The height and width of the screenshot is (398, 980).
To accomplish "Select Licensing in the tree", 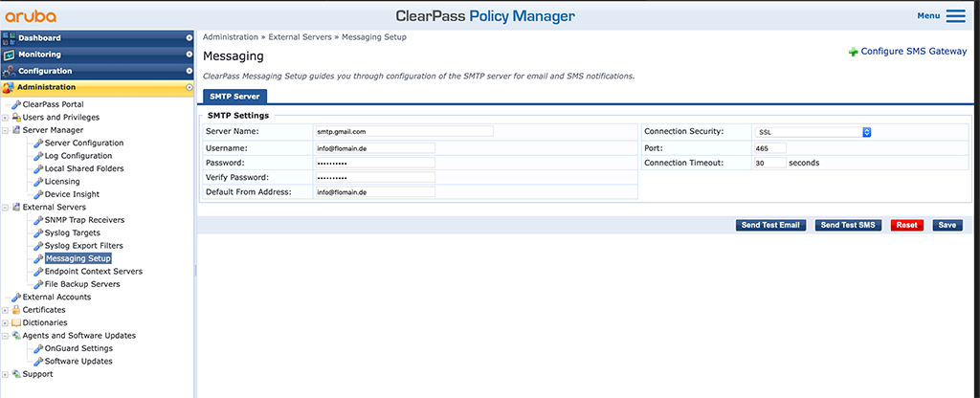I will [62, 181].
